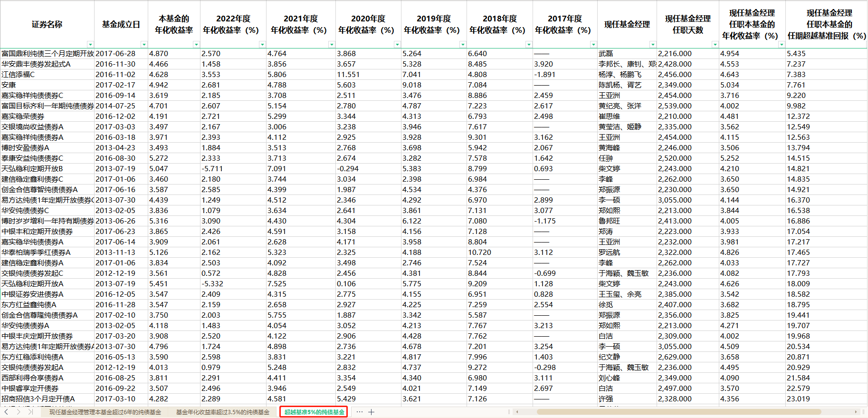The image size is (868, 418).
Task: Select the cell 博时安盈债券A
Action: pyautogui.click(x=47, y=148)
